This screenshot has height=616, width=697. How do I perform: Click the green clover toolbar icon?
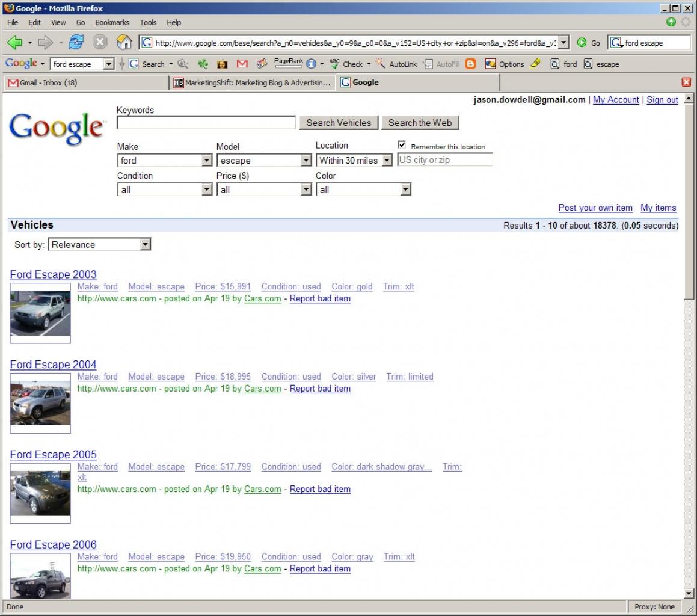[203, 64]
